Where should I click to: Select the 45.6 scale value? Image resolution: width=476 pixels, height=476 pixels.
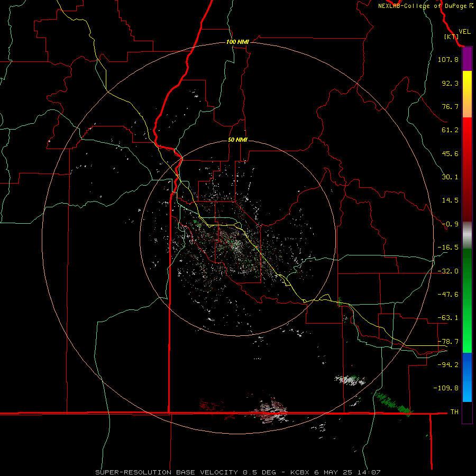pos(450,153)
